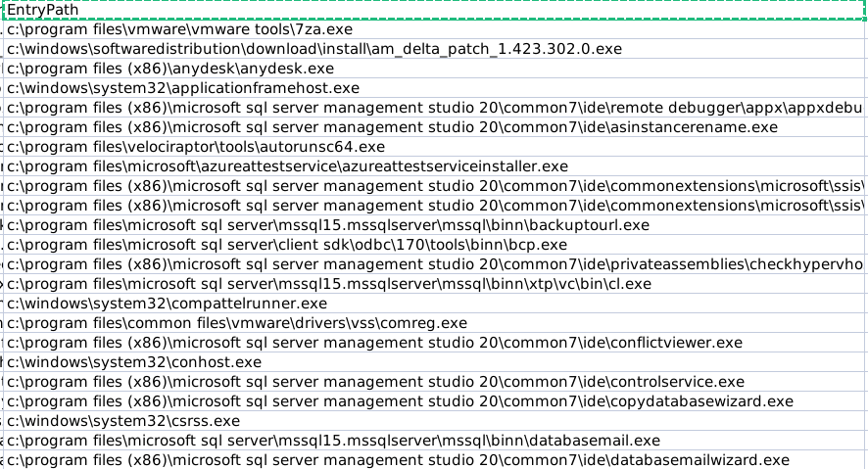This screenshot has height=469, width=868.
Task: Select the xtp vc bin cl.exe cell
Action: tap(435, 284)
